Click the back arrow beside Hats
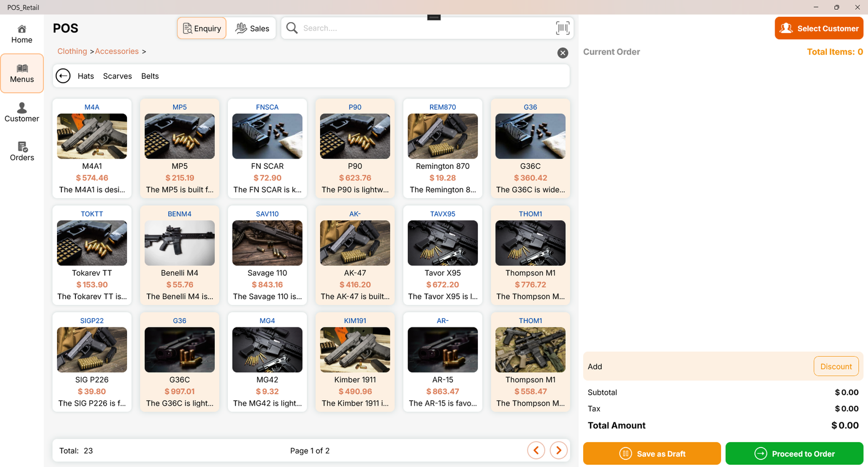Image resolution: width=868 pixels, height=467 pixels. [63, 76]
